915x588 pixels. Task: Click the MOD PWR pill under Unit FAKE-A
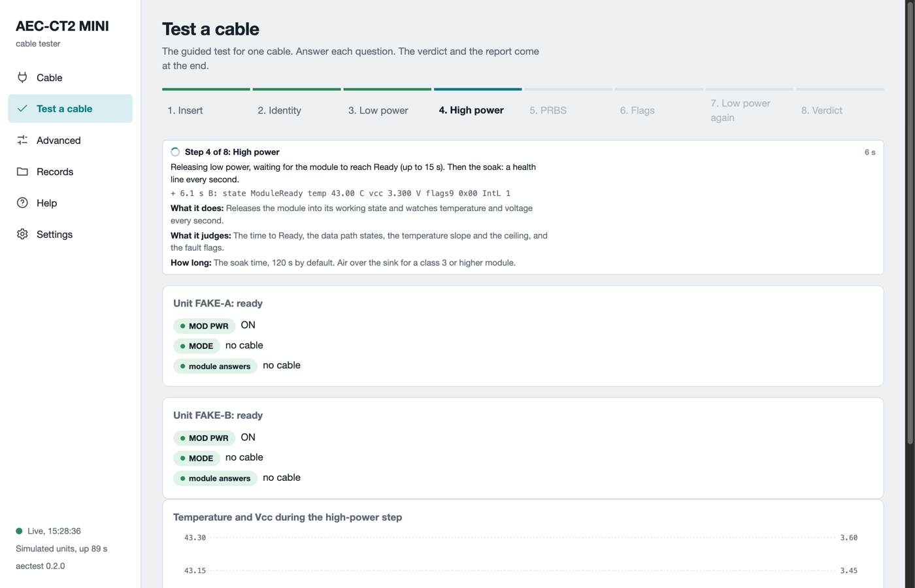pos(205,326)
